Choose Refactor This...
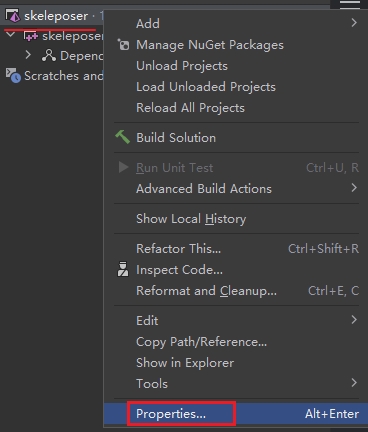This screenshot has height=432, width=368. pos(236,249)
